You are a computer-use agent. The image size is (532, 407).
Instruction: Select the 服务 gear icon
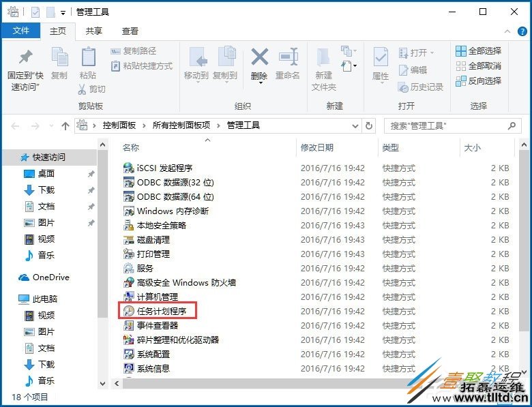[129, 269]
